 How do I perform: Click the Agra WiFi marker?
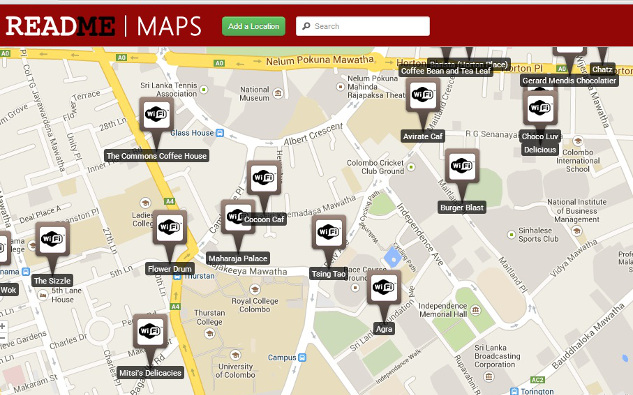(x=384, y=288)
